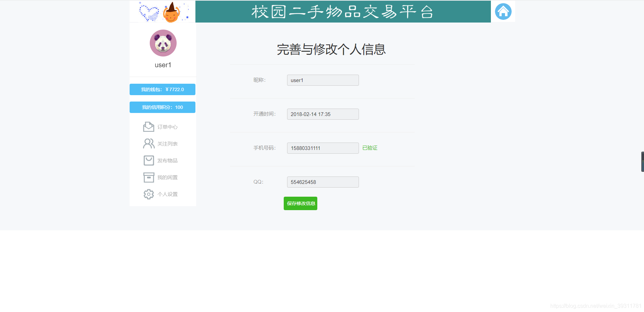The width and height of the screenshot is (644, 312).
Task: Click the 发布物品 shopping bag icon
Action: pyautogui.click(x=148, y=160)
